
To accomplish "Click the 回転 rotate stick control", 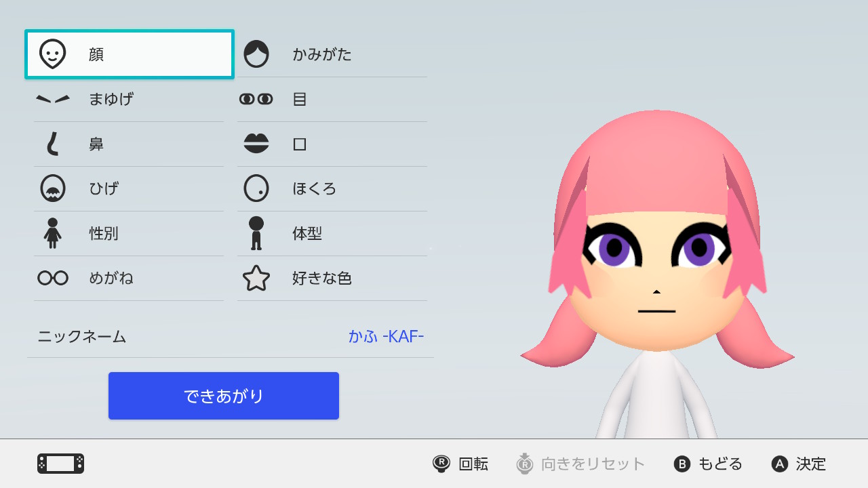I will (460, 464).
